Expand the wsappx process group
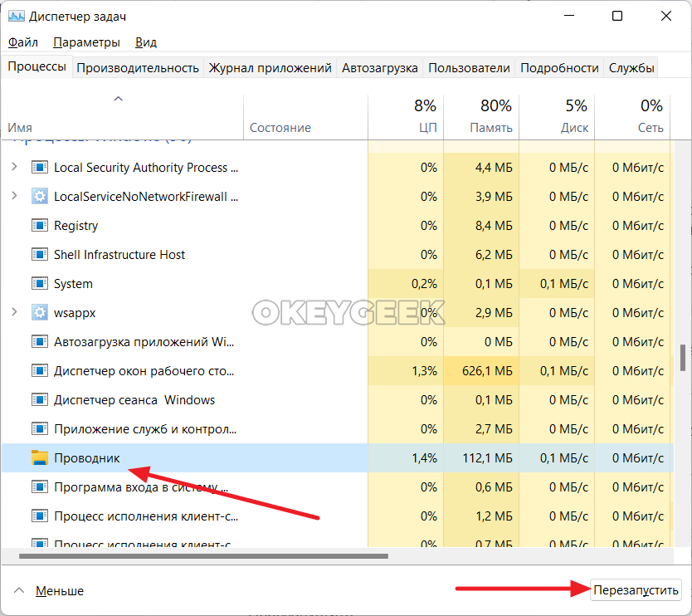 point(14,312)
